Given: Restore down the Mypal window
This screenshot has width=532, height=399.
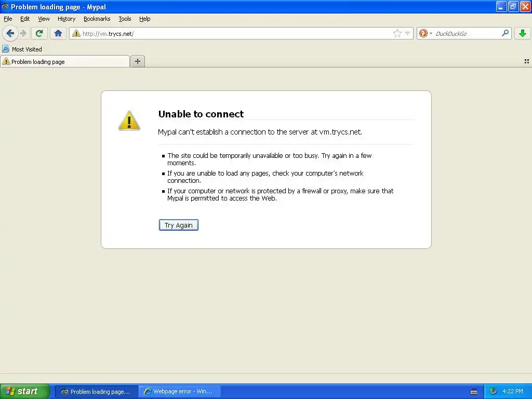Looking at the screenshot, I should [513, 6].
